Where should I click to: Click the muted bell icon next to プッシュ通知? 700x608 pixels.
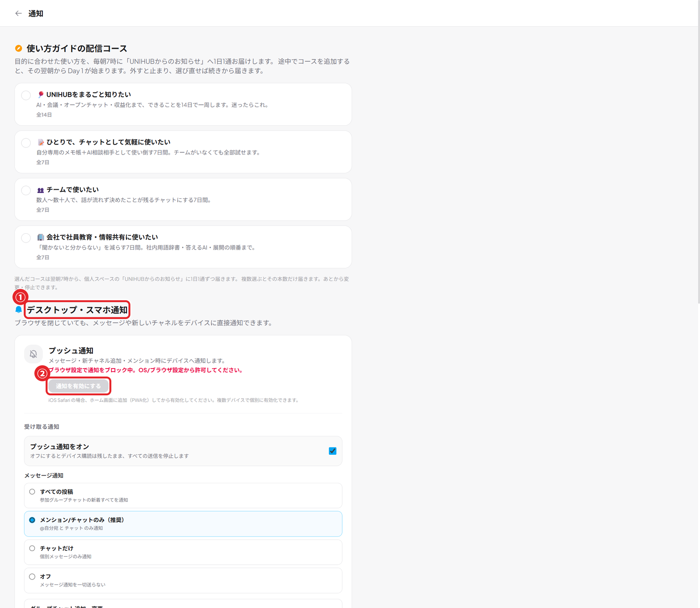(x=33, y=354)
